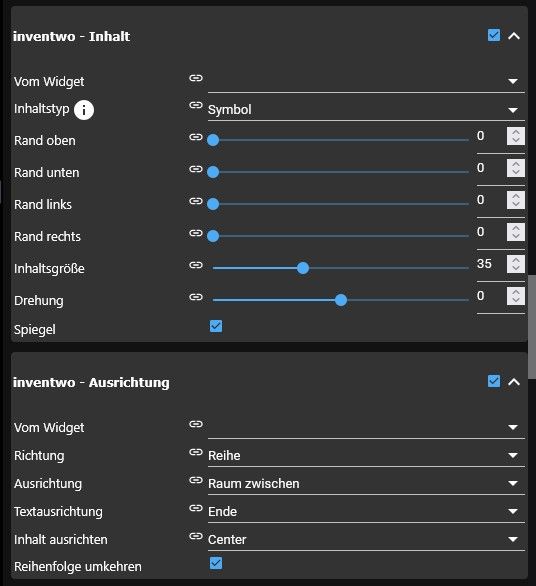Click the link icon next to Drehung
The width and height of the screenshot is (536, 586).
(195, 297)
